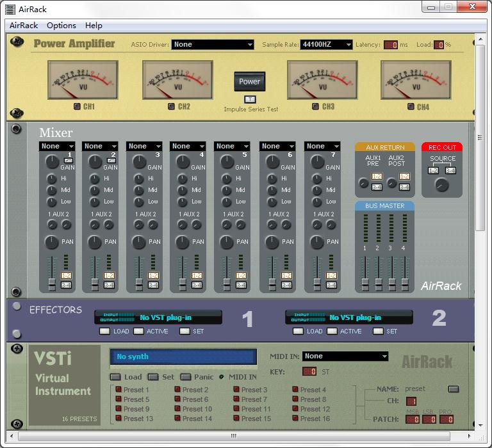Click the KEY transpose value field

309,372
